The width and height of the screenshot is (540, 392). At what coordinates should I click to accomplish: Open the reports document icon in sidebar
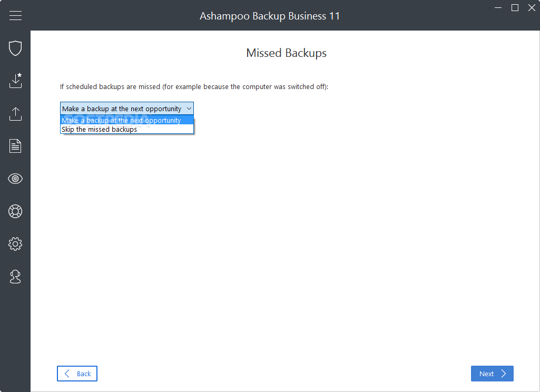click(x=15, y=146)
